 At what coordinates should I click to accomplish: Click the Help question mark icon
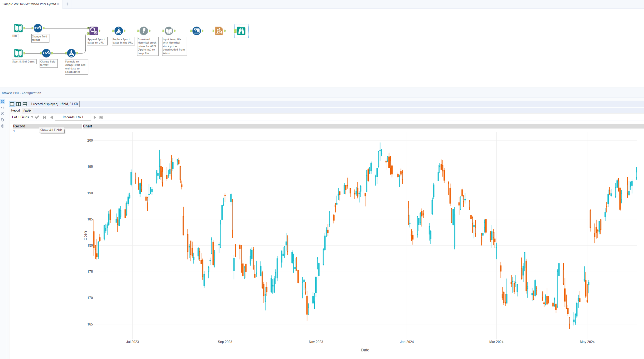pyautogui.click(x=2, y=126)
